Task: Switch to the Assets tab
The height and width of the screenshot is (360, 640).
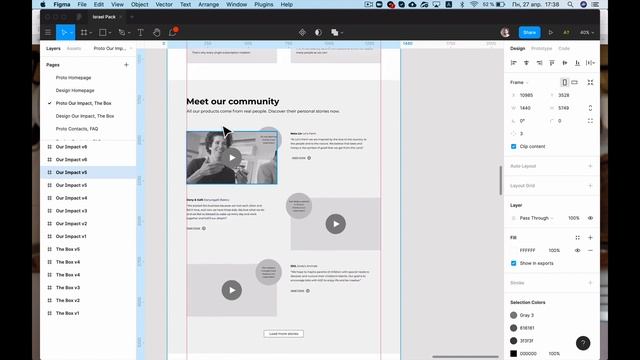Action: pyautogui.click(x=74, y=48)
